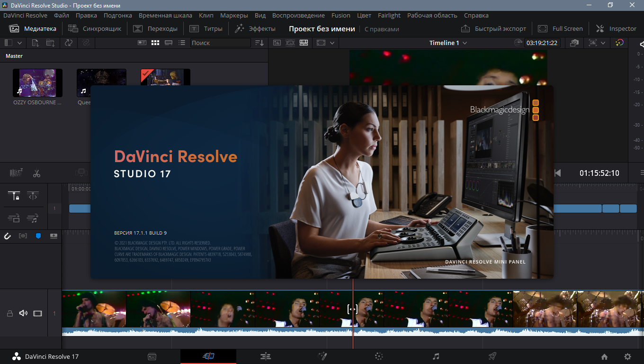644x364 pixels.
Task: Select Source Tape viewer mode
Action: 290,43
